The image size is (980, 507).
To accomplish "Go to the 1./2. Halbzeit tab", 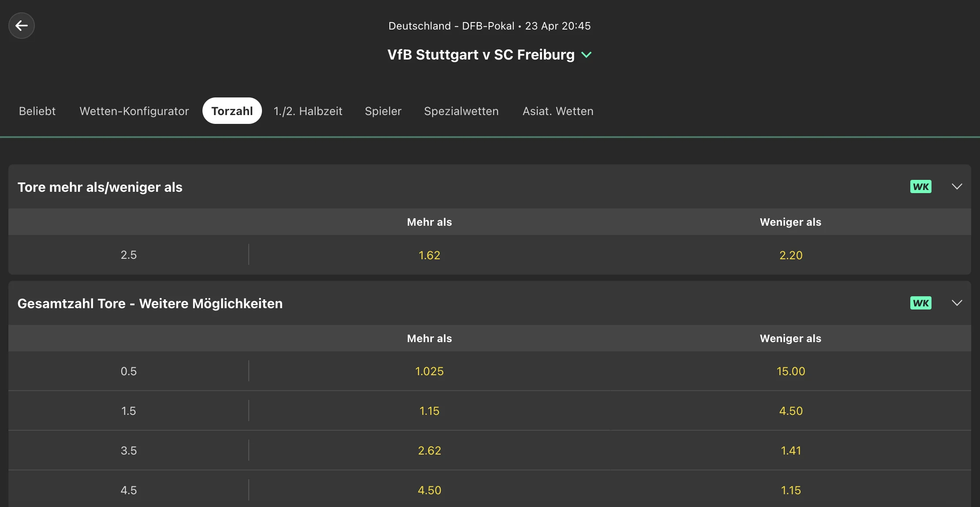I will pyautogui.click(x=308, y=111).
